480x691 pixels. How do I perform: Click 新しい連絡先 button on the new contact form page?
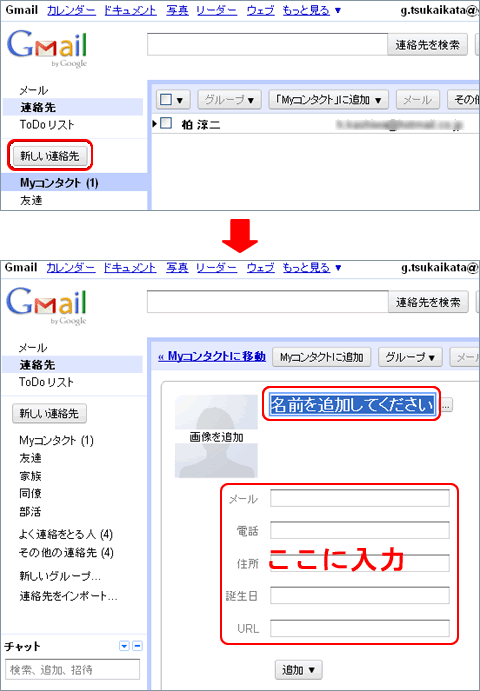tap(49, 413)
